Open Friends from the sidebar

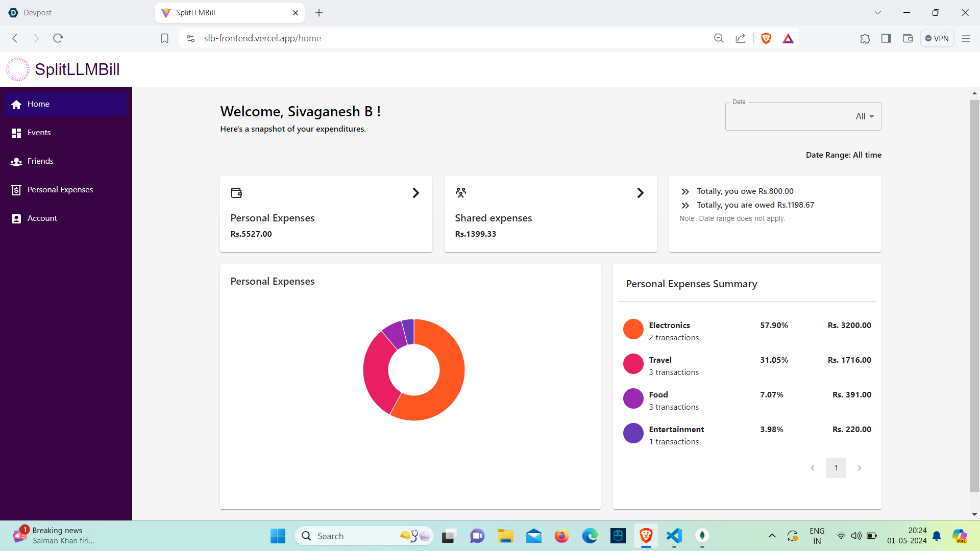[x=40, y=161]
